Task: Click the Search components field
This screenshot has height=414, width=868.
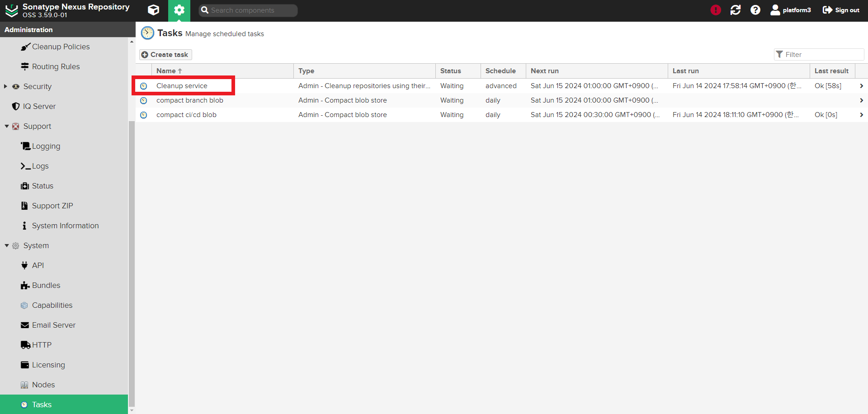Action: coord(248,10)
